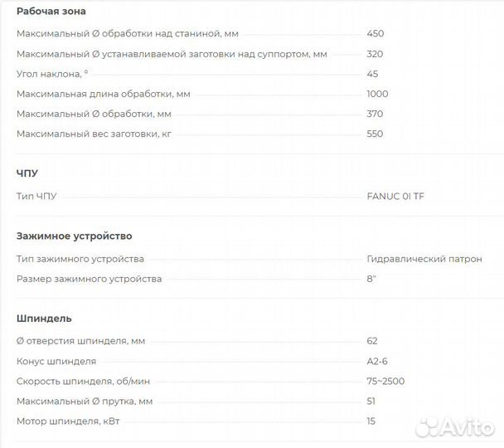This screenshot has height=448, width=504.
Task: Click the "ЧПУ" section heading
Action: coord(27,173)
